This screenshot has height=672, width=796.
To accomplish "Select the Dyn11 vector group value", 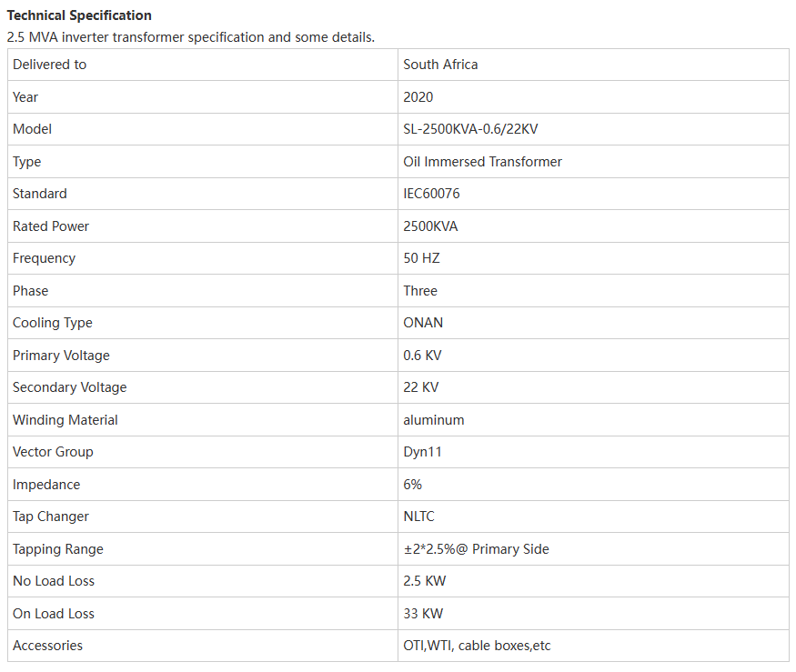I will (x=422, y=452).
